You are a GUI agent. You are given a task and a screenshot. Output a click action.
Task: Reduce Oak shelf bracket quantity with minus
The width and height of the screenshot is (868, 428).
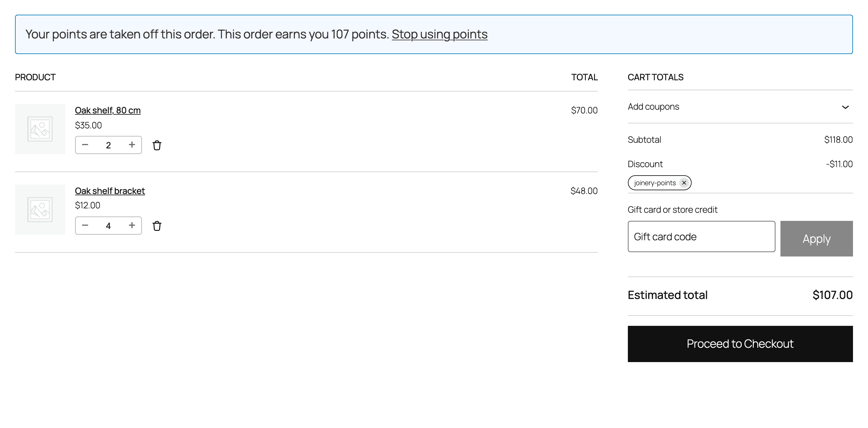(85, 225)
